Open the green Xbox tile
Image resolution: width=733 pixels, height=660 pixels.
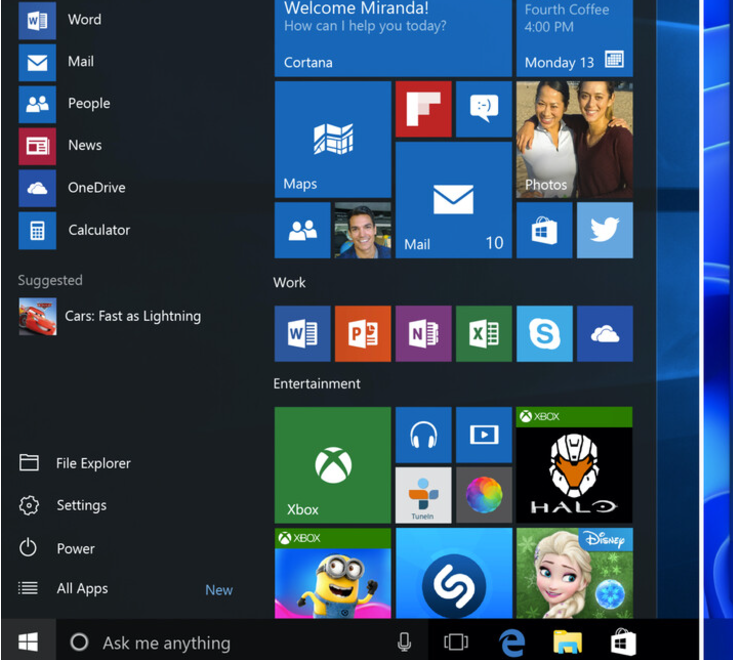333,465
